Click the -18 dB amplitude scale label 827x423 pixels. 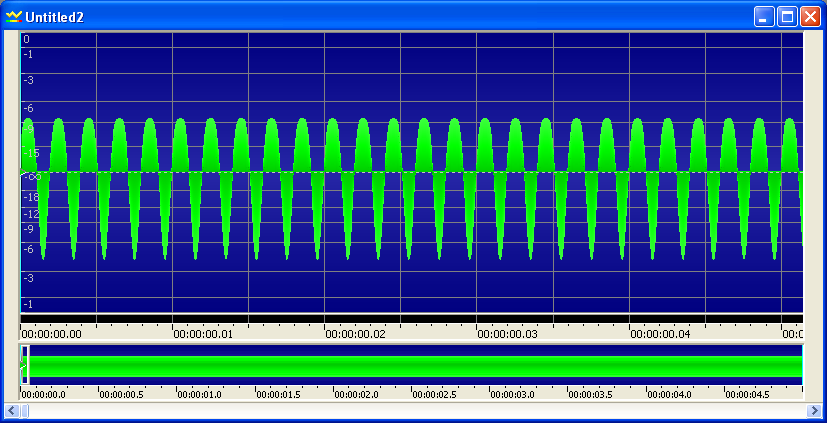click(x=32, y=198)
